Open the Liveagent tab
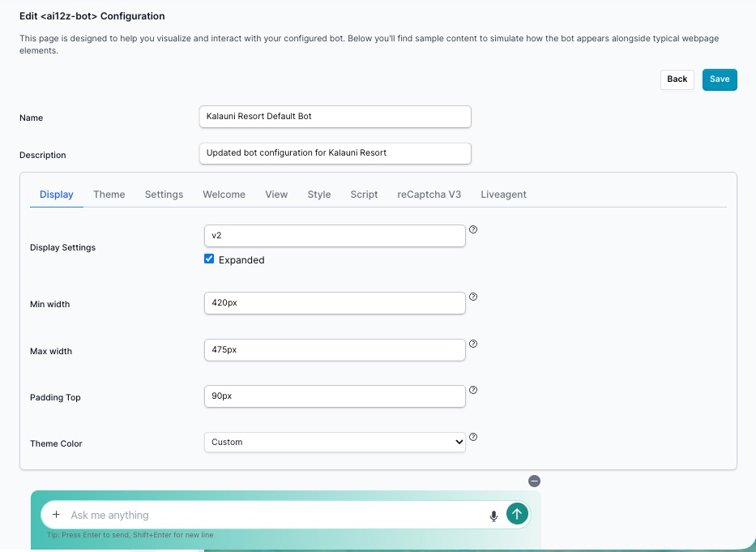Viewport: 756px width, 552px height. [x=503, y=195]
